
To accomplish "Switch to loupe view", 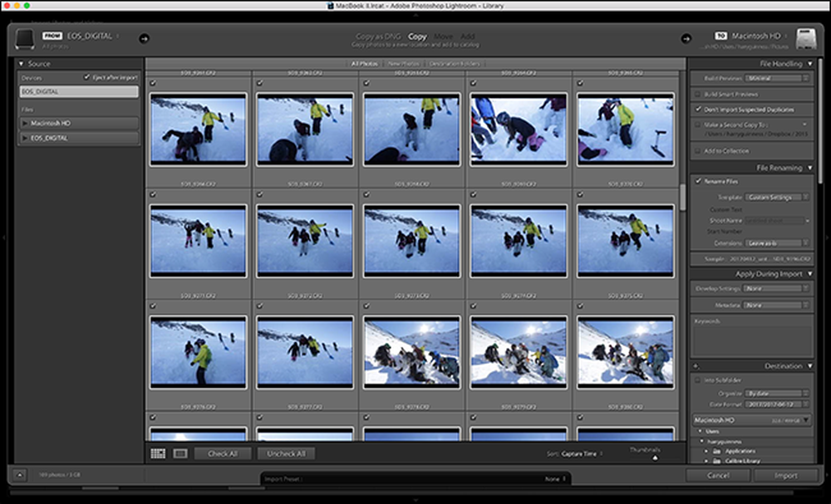I will click(x=180, y=453).
